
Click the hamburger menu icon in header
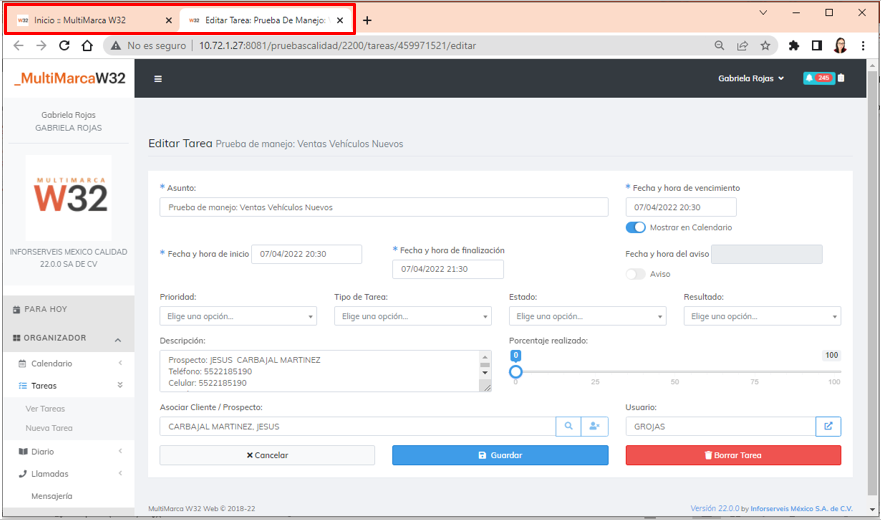(x=158, y=79)
